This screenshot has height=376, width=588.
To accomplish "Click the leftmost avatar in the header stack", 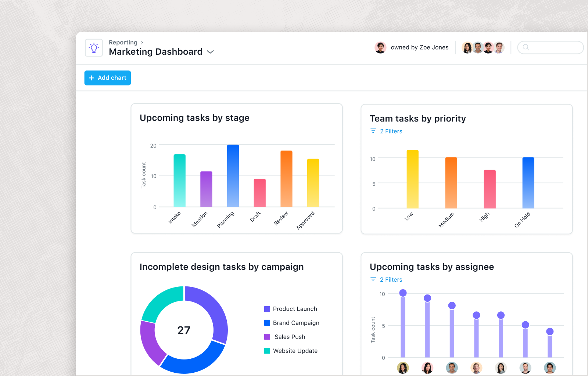I will (x=467, y=47).
